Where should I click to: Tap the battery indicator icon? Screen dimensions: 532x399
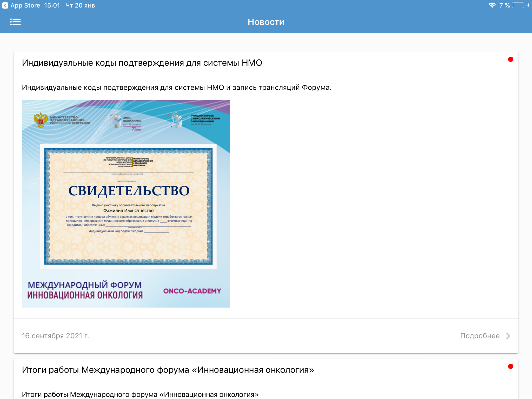(x=518, y=5)
